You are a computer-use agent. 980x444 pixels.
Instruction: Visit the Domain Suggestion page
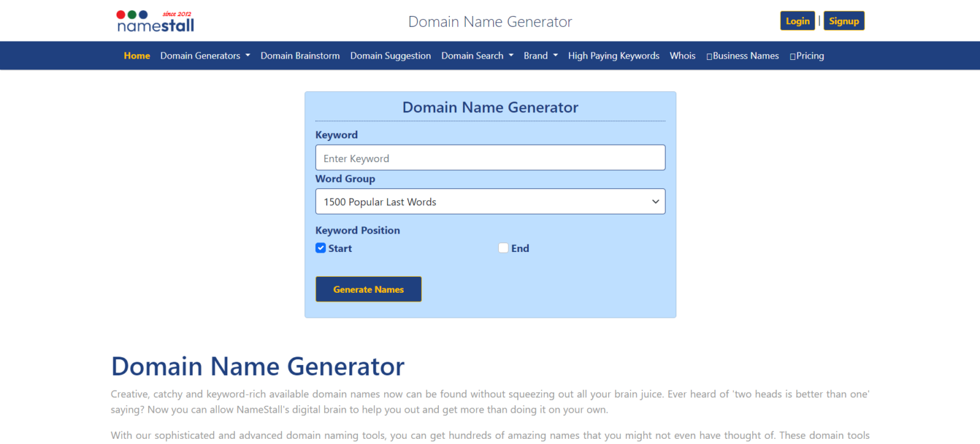[x=390, y=56]
